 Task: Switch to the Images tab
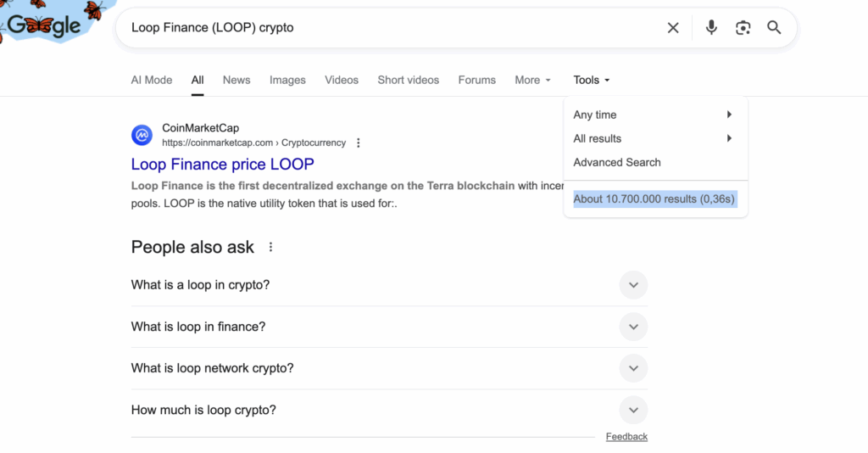[x=287, y=80]
